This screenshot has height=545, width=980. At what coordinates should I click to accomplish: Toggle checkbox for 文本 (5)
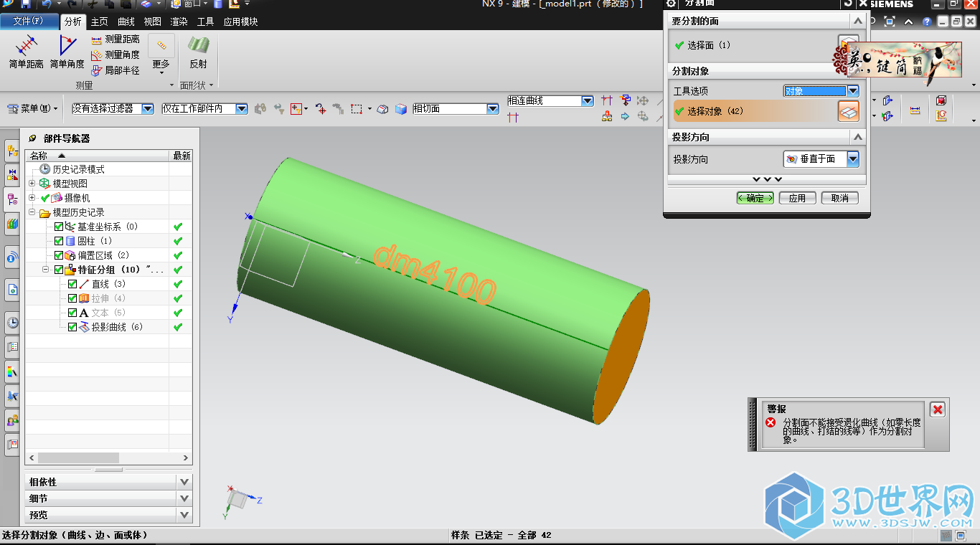(72, 313)
